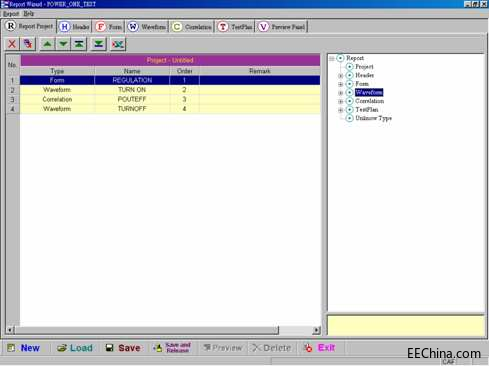This screenshot has width=489, height=366.
Task: Click the Report root node icon in tree
Action: tap(340, 58)
